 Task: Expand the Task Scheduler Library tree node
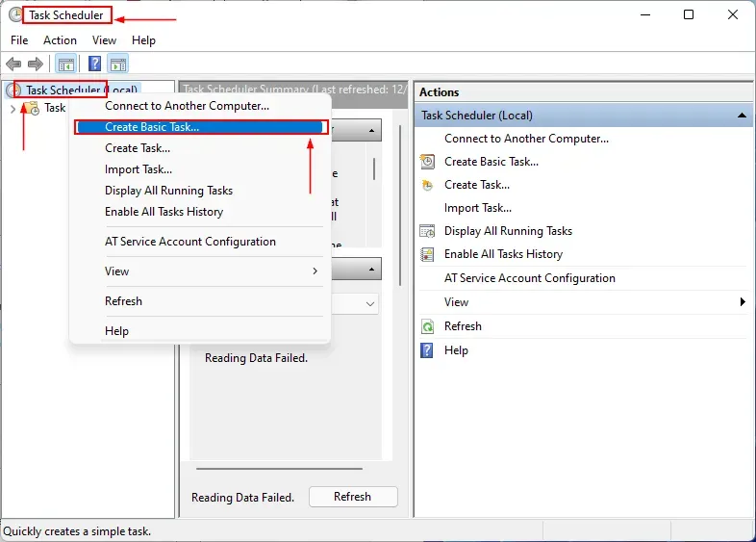(13, 109)
